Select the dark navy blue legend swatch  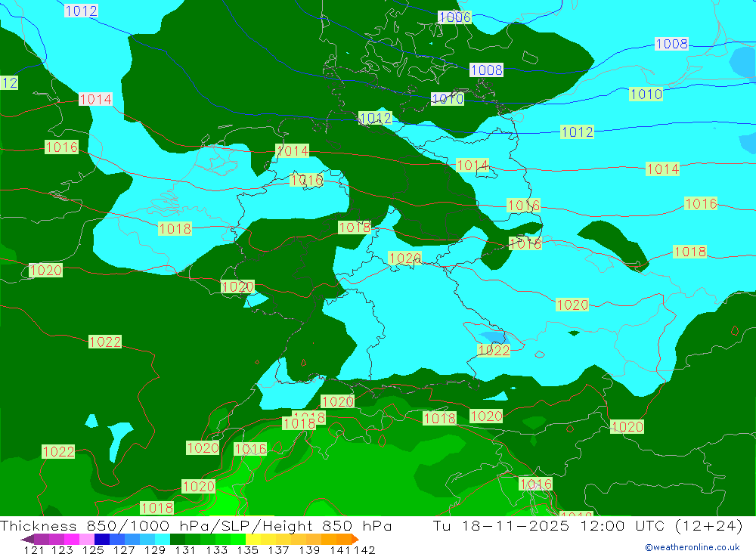102,539
